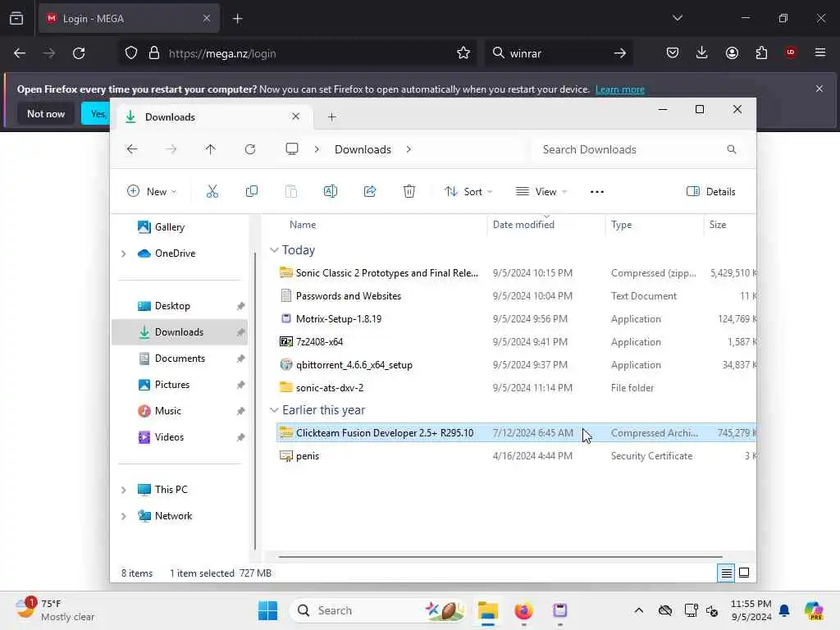Click the Cut scissors icon in Explorer toolbar

click(x=212, y=191)
